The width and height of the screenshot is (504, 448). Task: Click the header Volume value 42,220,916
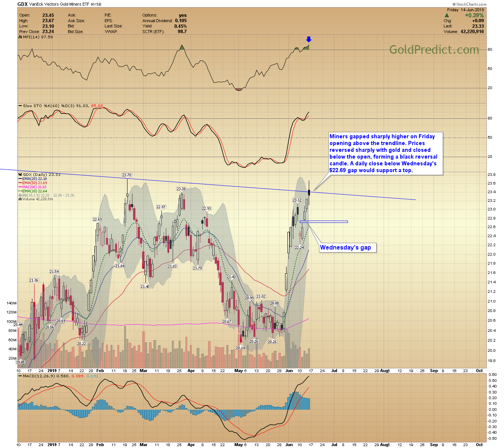(x=472, y=32)
